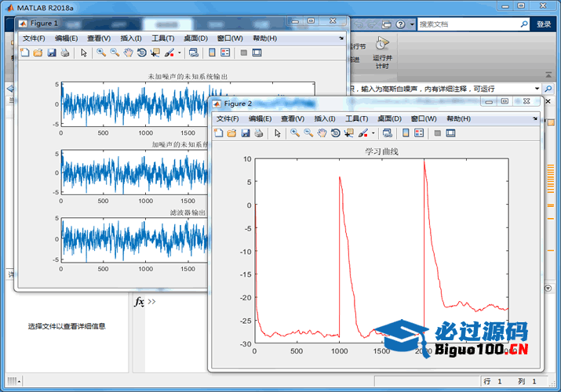Viewport: 561px width, 392px height.
Task: Show Plot Tools icon in Figure 1
Action: pyautogui.click(x=257, y=53)
